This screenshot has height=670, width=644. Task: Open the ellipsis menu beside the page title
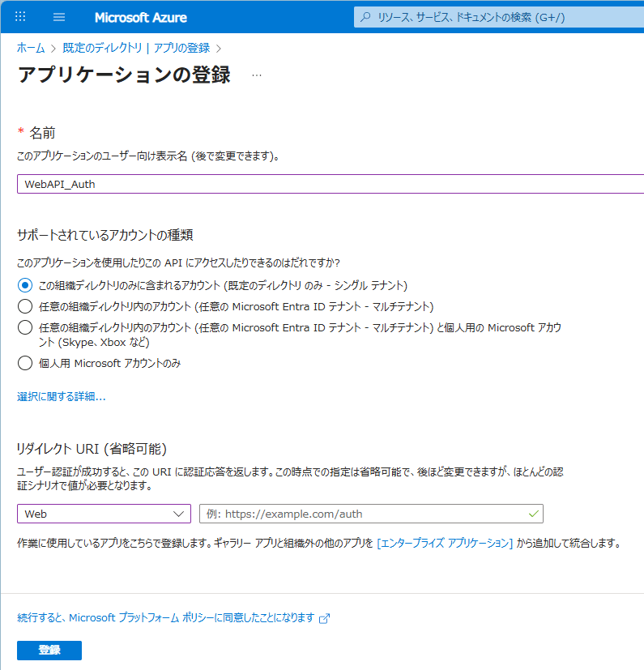pyautogui.click(x=257, y=75)
